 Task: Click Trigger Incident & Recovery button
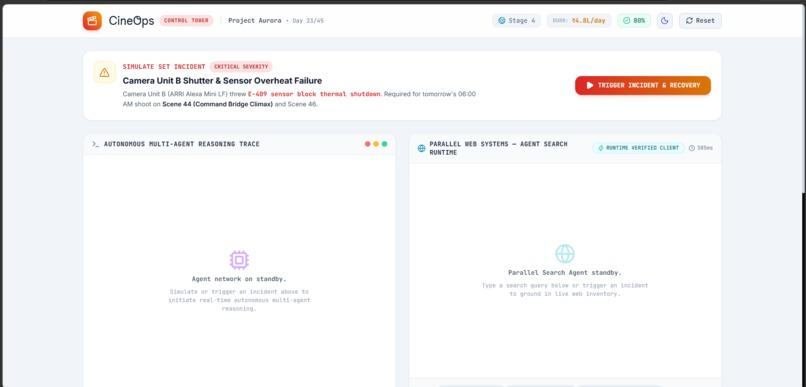point(643,85)
